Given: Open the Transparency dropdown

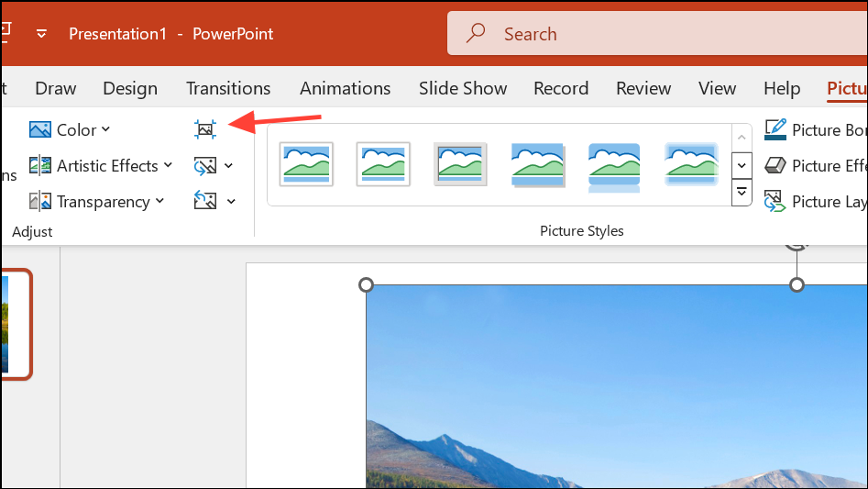Looking at the screenshot, I should 96,201.
